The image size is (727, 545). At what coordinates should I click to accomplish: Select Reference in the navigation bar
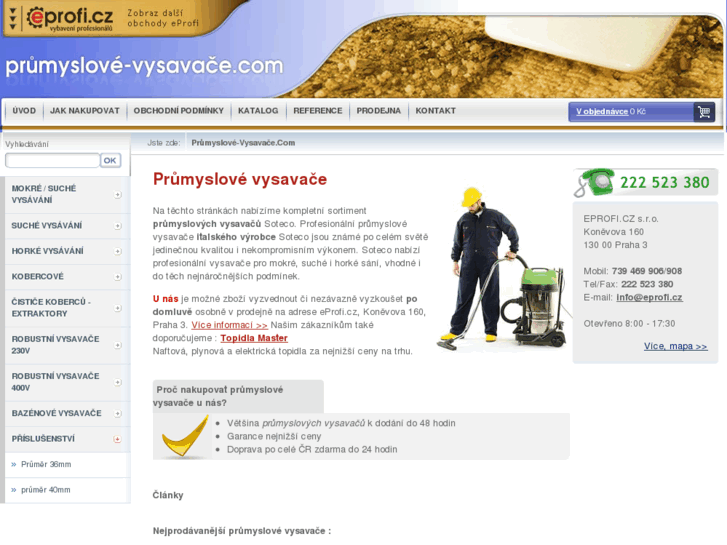click(318, 111)
